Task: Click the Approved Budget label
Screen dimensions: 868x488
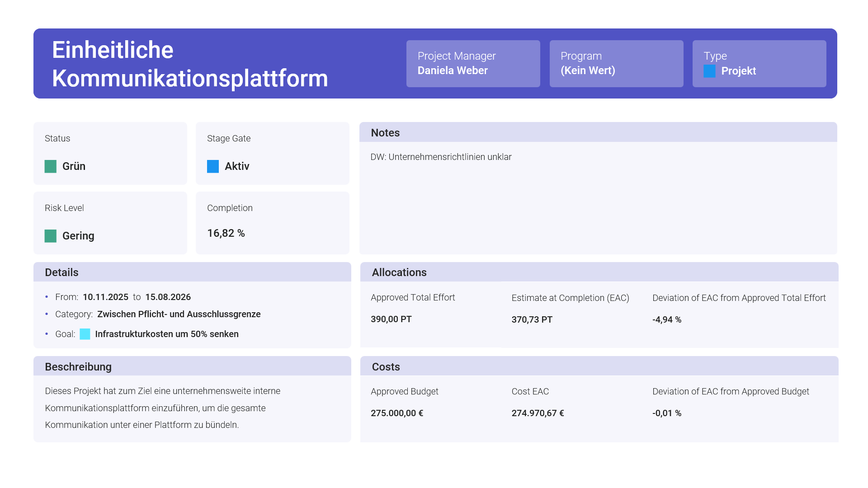Action: (404, 391)
